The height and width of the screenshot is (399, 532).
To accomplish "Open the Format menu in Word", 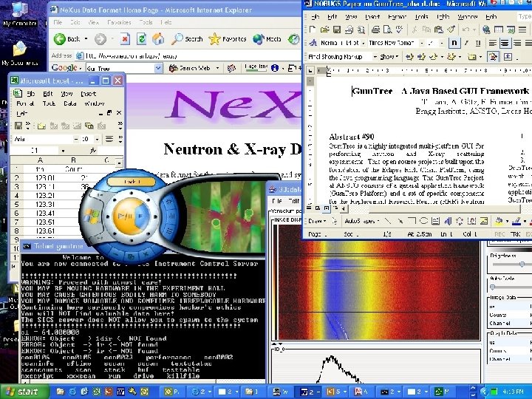I will (x=398, y=16).
